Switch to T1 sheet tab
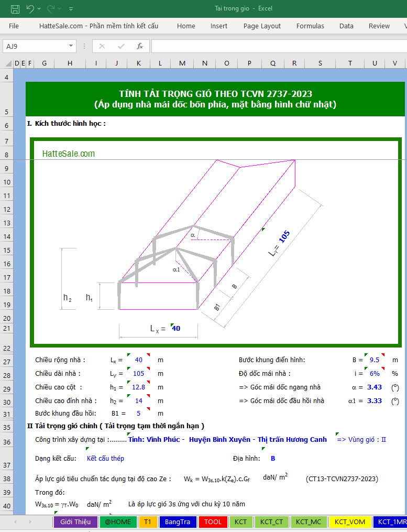This screenshot has height=532, width=407. 148,522
